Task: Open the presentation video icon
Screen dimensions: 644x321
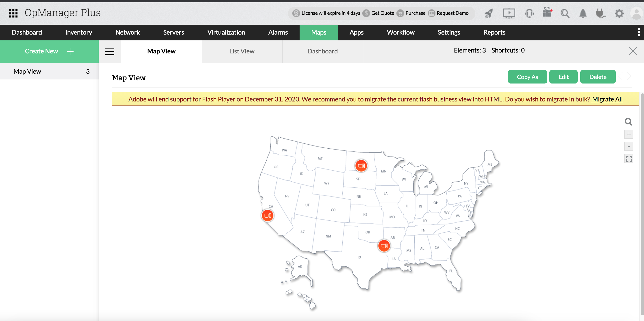Action: [x=509, y=13]
